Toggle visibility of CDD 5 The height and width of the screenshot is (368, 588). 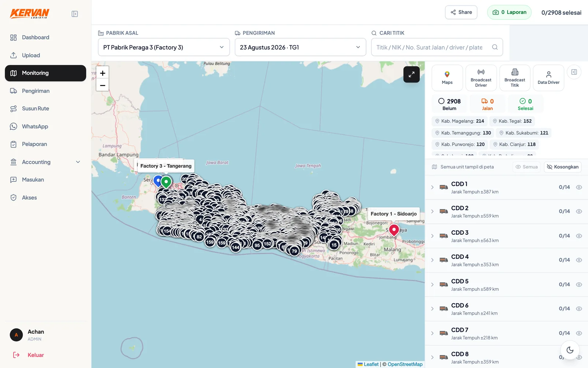(579, 284)
